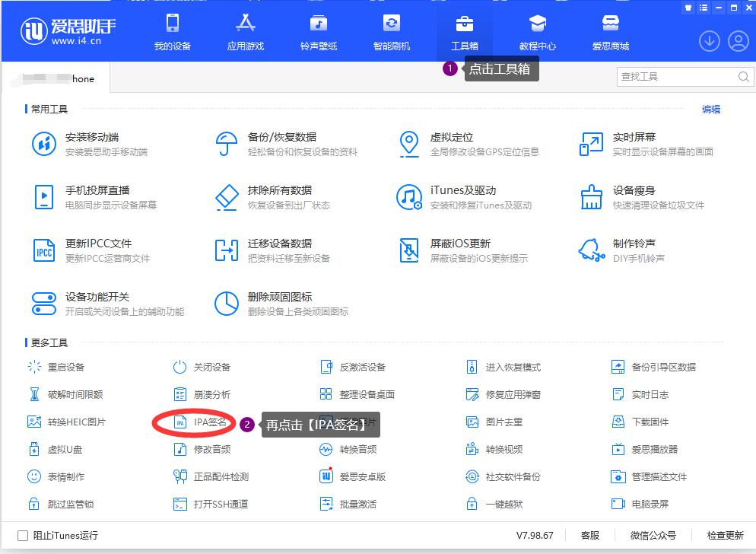756x554 pixels.
Task: Click the 检查更新 link
Action: (725, 536)
